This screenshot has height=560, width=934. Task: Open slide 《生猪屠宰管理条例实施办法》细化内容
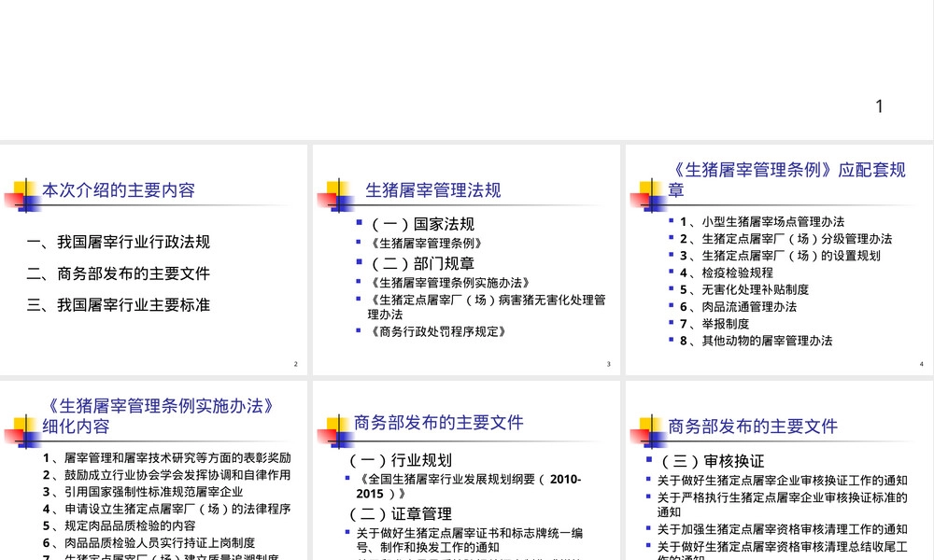pyautogui.click(x=154, y=470)
